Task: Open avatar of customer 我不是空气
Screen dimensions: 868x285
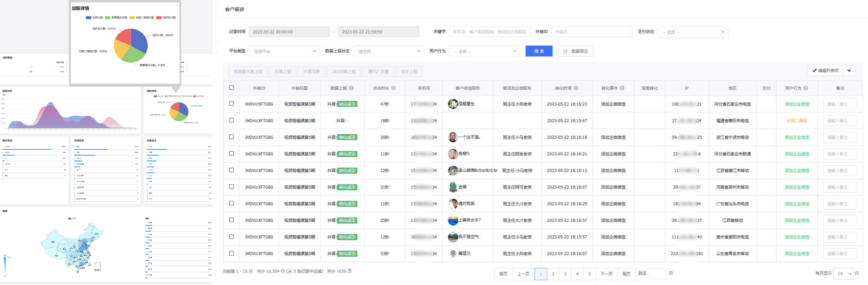Action: (x=453, y=237)
